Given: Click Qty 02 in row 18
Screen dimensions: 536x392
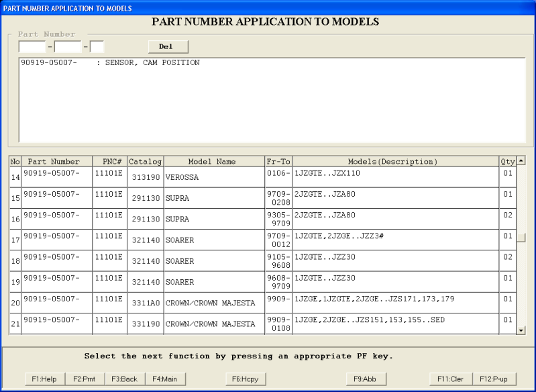Looking at the screenshot, I should pyautogui.click(x=508, y=261).
